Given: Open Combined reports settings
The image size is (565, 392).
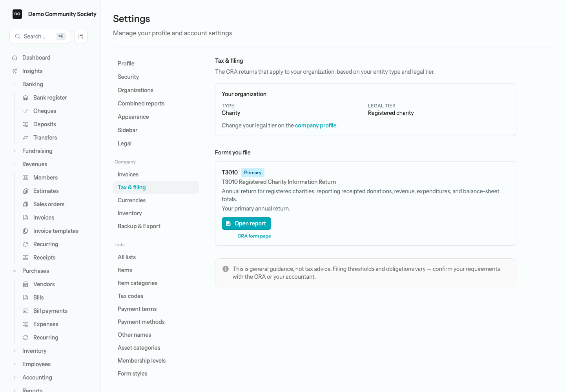Looking at the screenshot, I should 156,103.
